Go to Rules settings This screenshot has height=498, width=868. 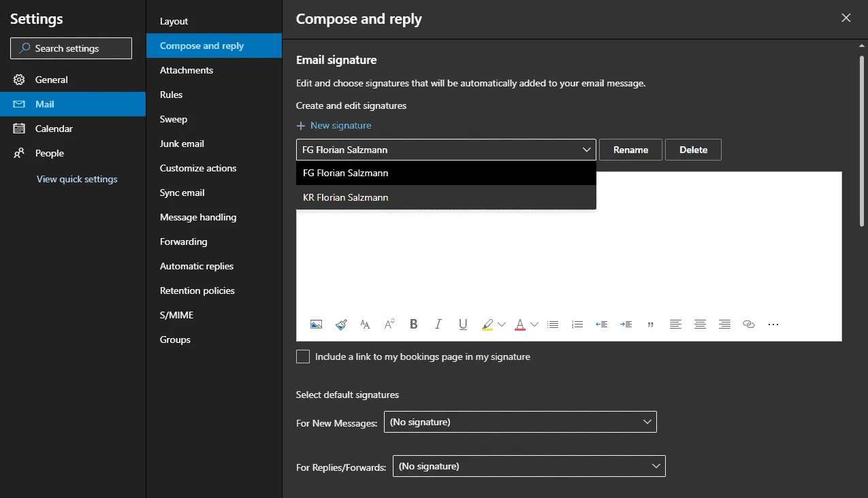click(214, 95)
